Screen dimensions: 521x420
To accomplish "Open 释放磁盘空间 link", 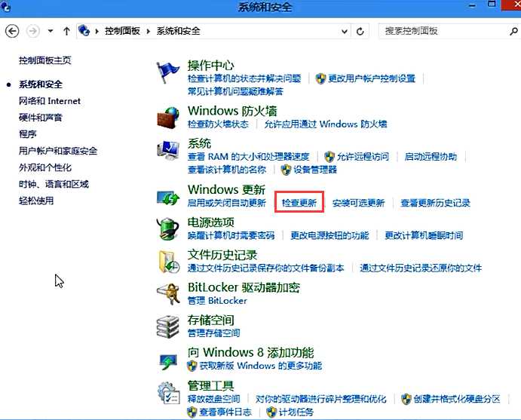I will 213,399.
